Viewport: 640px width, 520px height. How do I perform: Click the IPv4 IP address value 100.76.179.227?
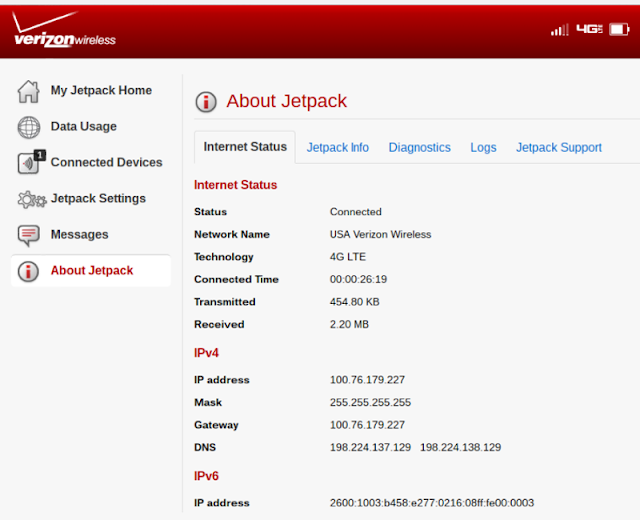[367, 380]
